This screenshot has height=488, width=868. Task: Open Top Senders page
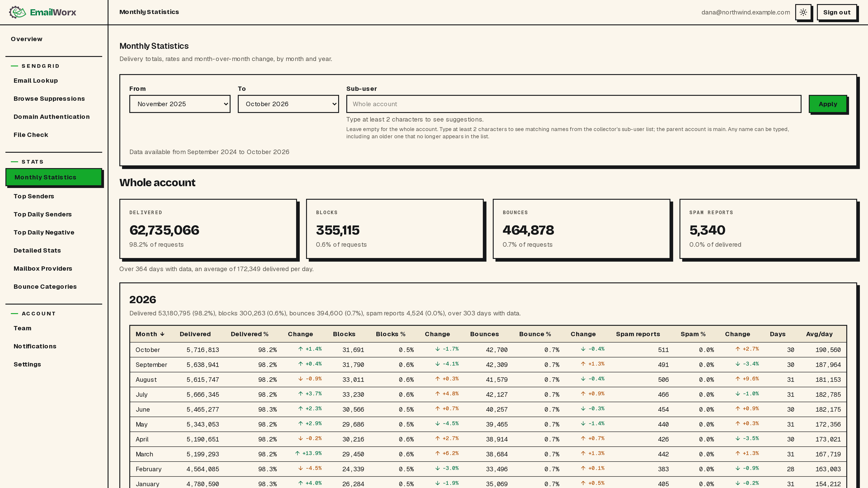pos(34,196)
